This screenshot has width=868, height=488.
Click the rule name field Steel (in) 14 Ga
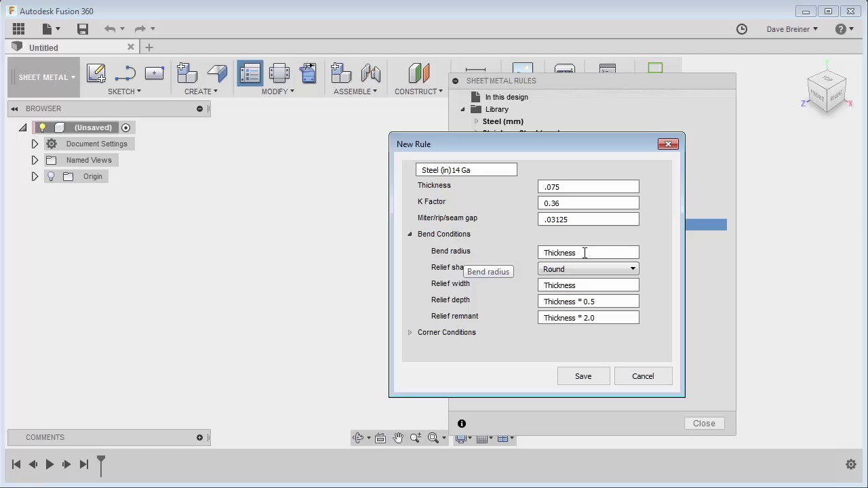tap(466, 170)
